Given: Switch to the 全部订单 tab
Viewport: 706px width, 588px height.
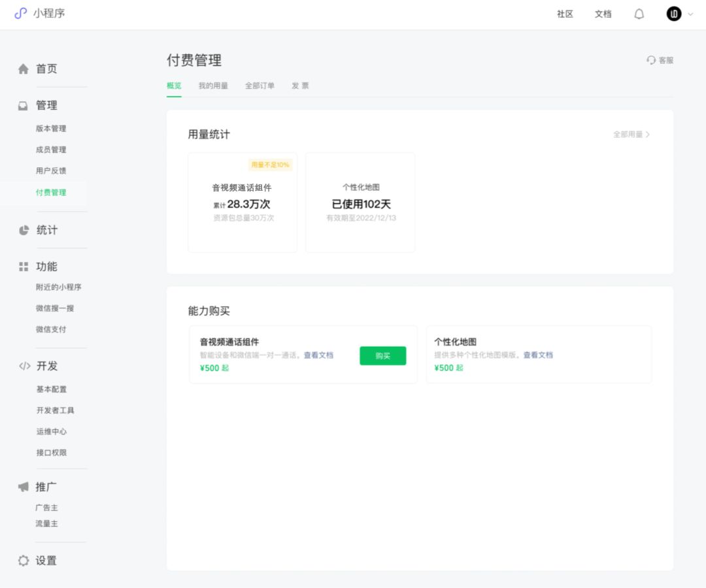Looking at the screenshot, I should pyautogui.click(x=259, y=85).
